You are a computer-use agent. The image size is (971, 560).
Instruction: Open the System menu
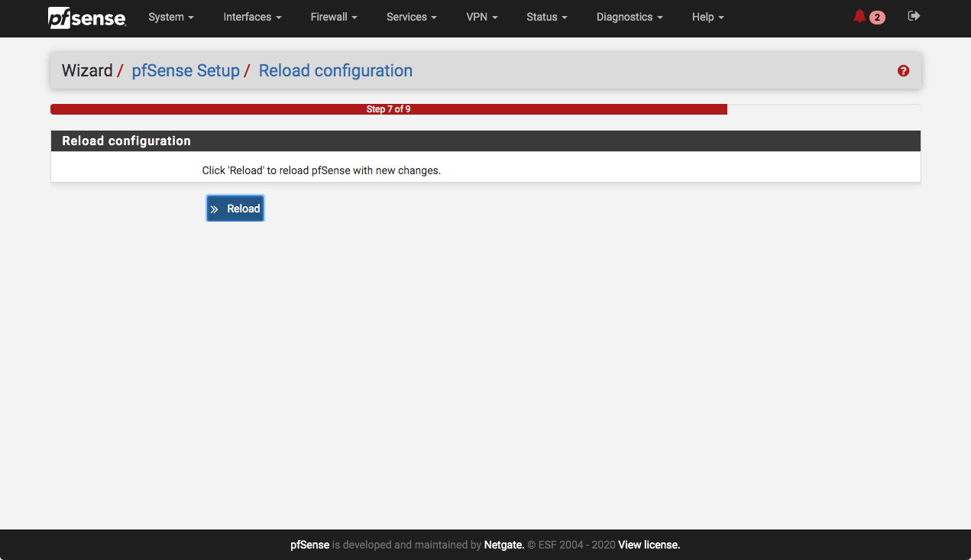point(171,17)
